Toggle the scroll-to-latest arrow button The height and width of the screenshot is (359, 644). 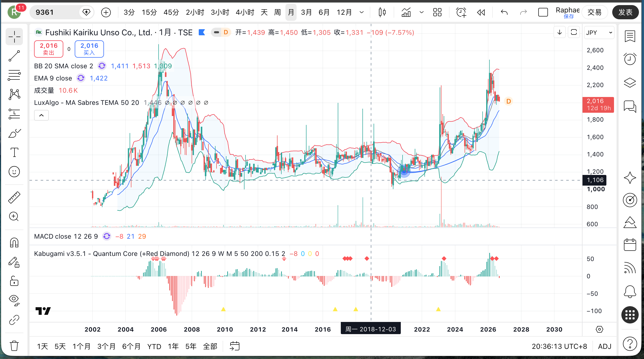560,32
